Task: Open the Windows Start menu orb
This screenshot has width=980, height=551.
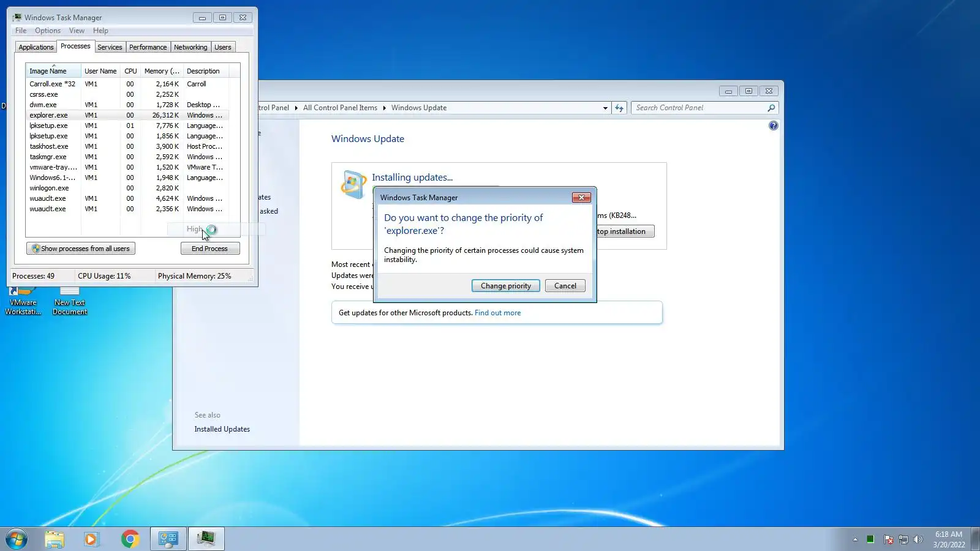Action: click(x=17, y=539)
